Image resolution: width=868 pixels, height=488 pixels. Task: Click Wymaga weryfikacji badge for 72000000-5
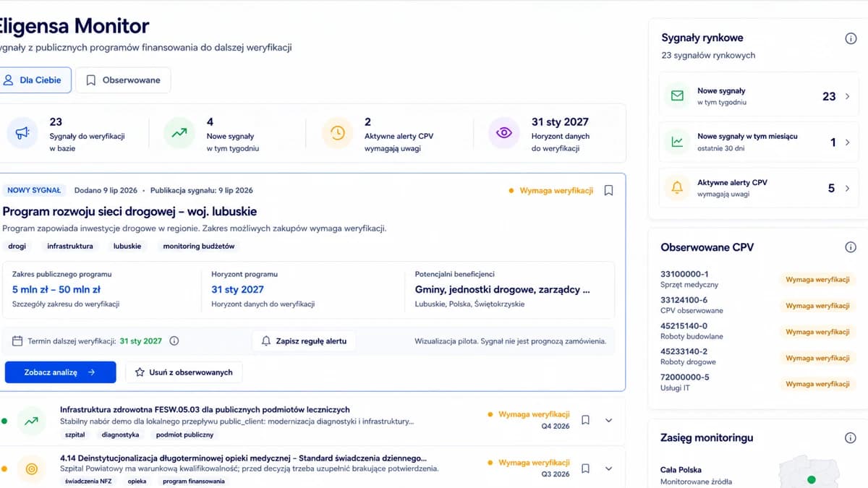coord(817,384)
